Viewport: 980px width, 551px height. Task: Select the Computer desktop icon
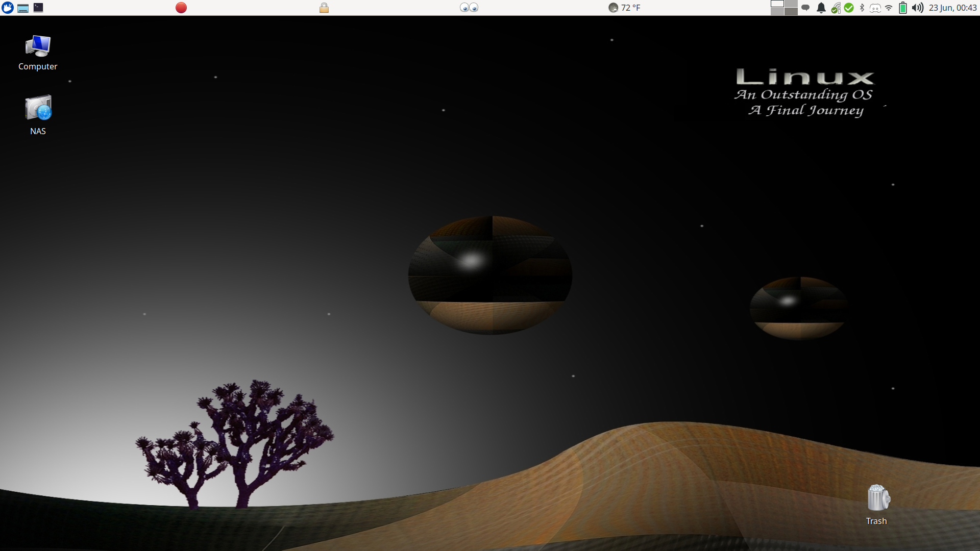[38, 53]
